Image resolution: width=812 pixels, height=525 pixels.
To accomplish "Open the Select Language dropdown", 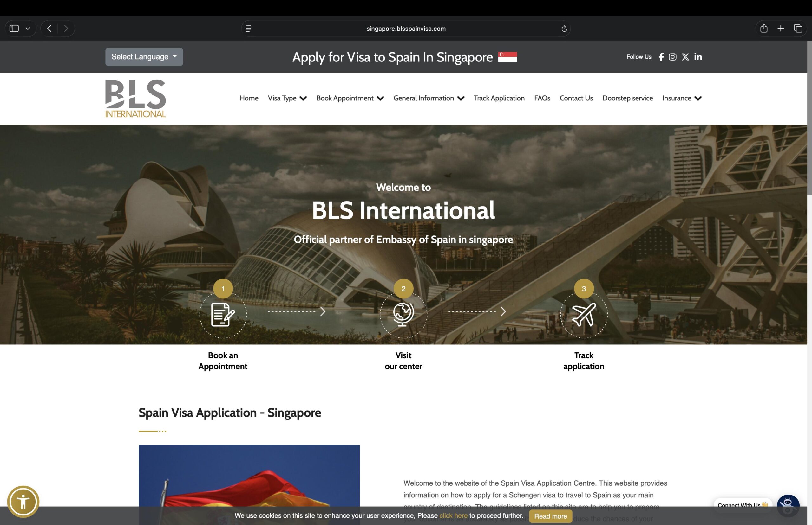I will [144, 57].
